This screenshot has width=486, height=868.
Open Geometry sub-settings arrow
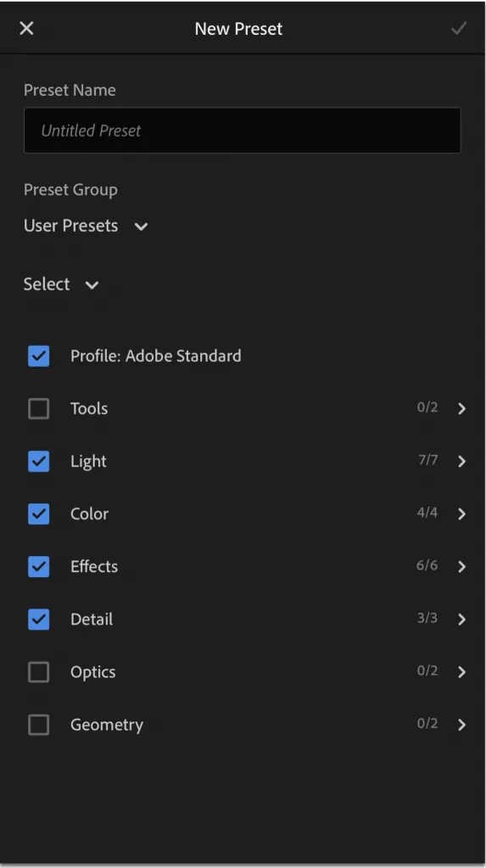[x=461, y=724]
